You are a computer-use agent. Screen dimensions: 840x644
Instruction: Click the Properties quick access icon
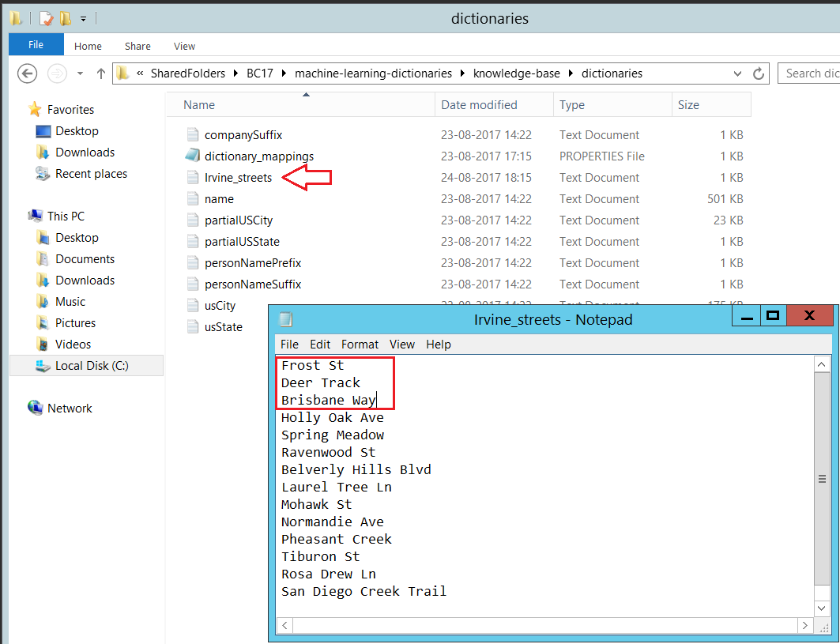(x=47, y=19)
